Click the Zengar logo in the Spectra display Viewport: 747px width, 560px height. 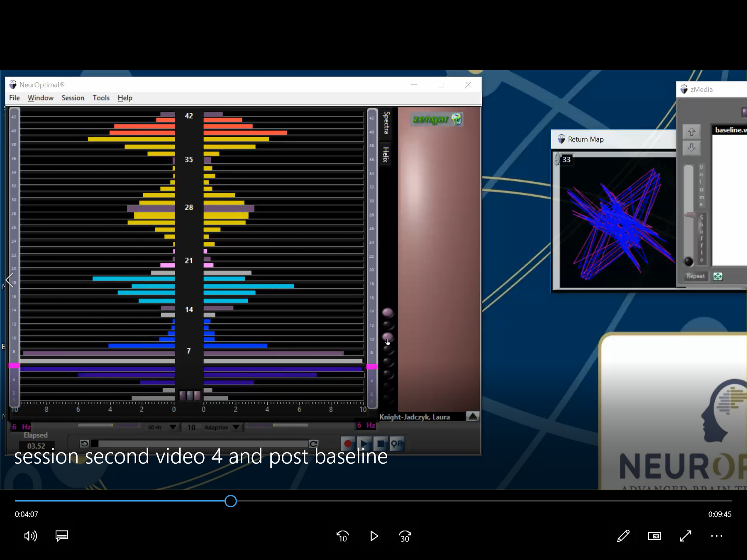(x=436, y=119)
